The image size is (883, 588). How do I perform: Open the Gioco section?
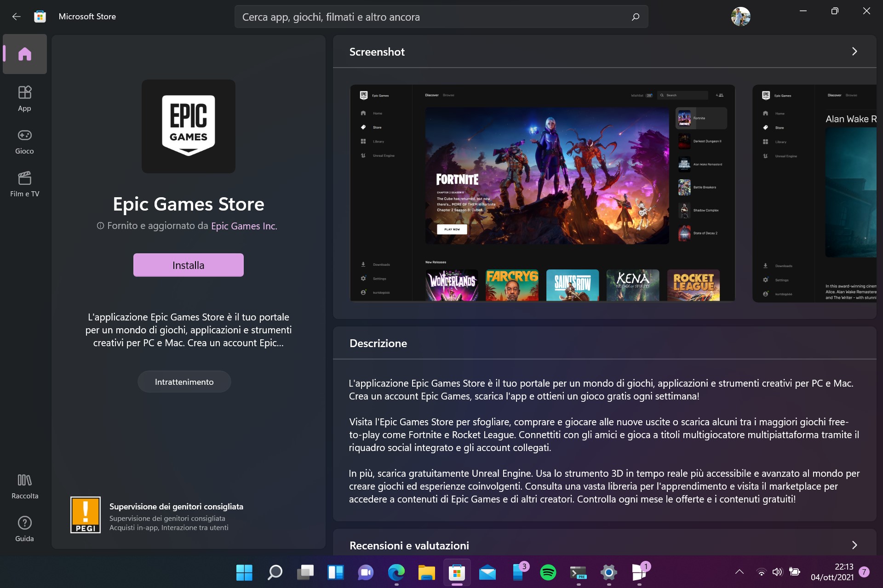coord(25,141)
